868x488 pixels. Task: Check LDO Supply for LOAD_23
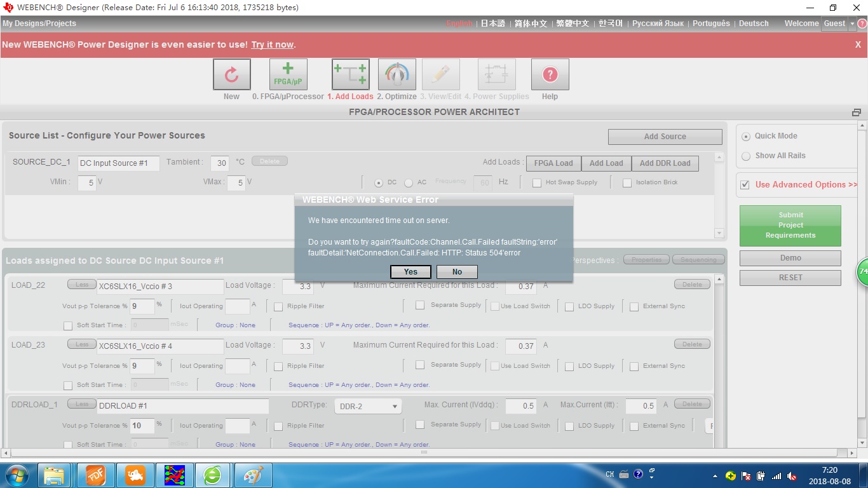pyautogui.click(x=569, y=367)
